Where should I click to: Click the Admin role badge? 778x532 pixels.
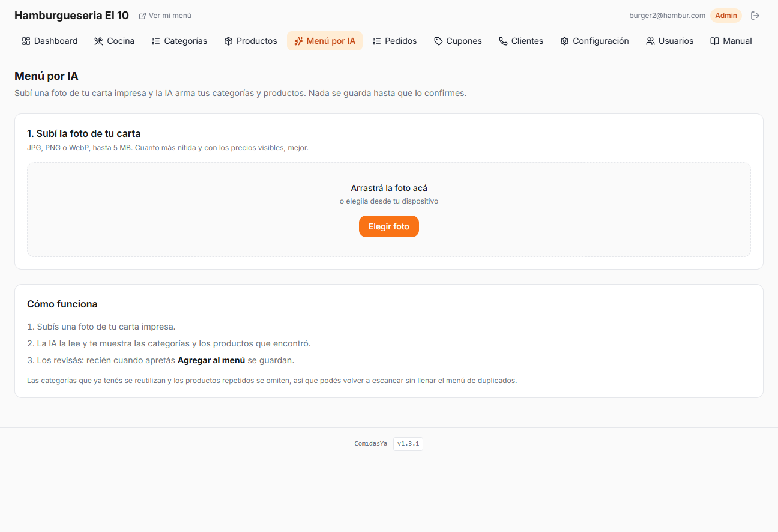pyautogui.click(x=726, y=16)
